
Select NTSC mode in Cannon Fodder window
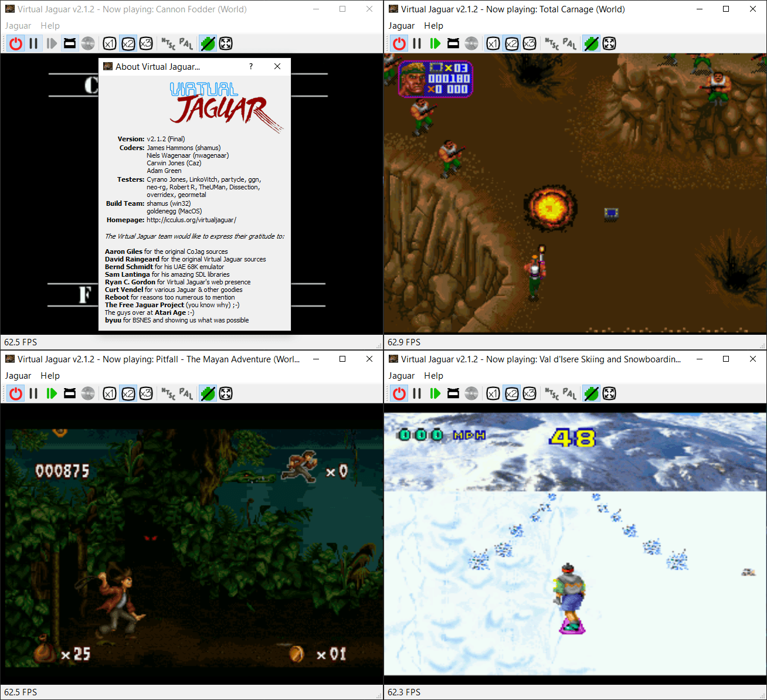pos(168,43)
